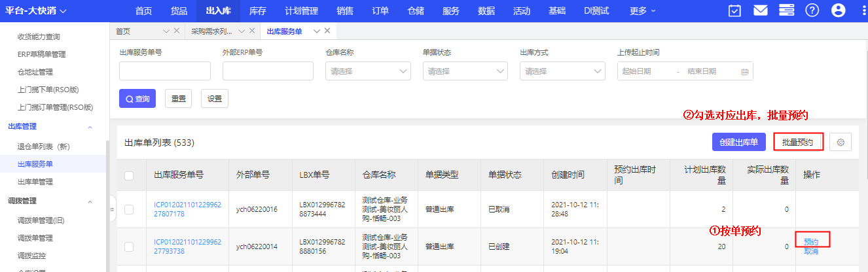Open the 单据状态 select dropdown
868x272 pixels.
pyautogui.click(x=465, y=71)
